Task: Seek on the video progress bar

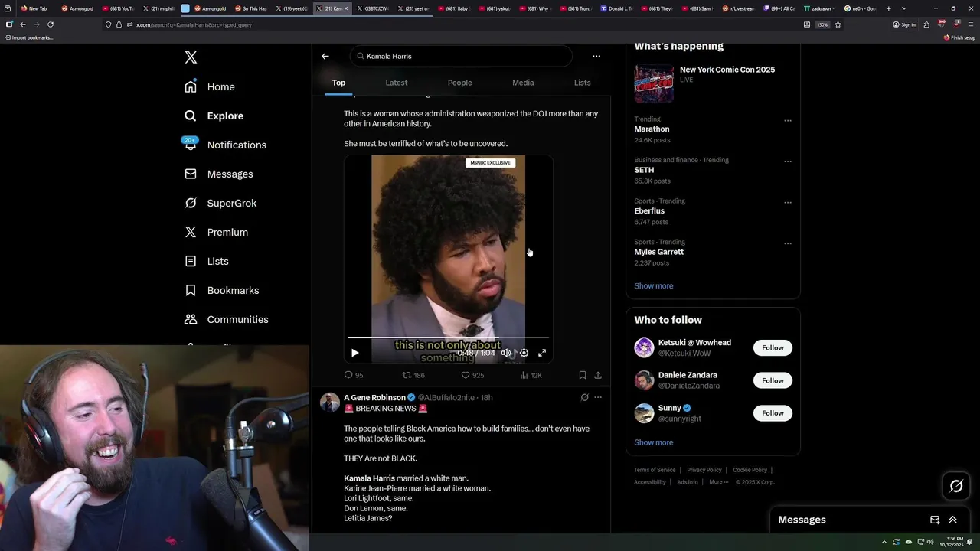Action: pyautogui.click(x=449, y=337)
